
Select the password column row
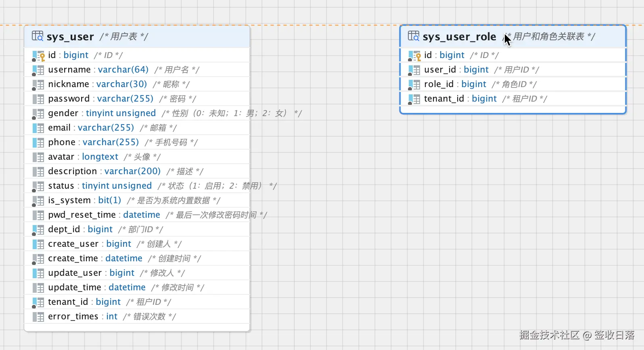(x=137, y=99)
